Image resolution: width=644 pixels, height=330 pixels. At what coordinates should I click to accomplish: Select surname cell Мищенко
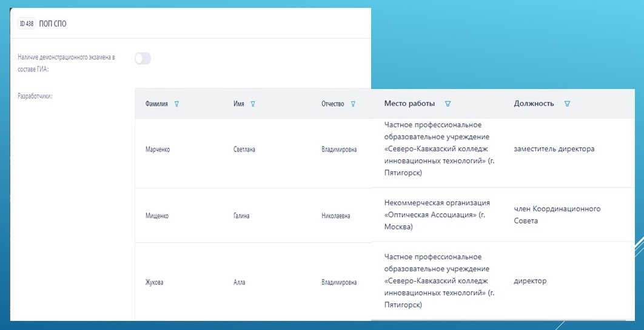click(x=157, y=216)
